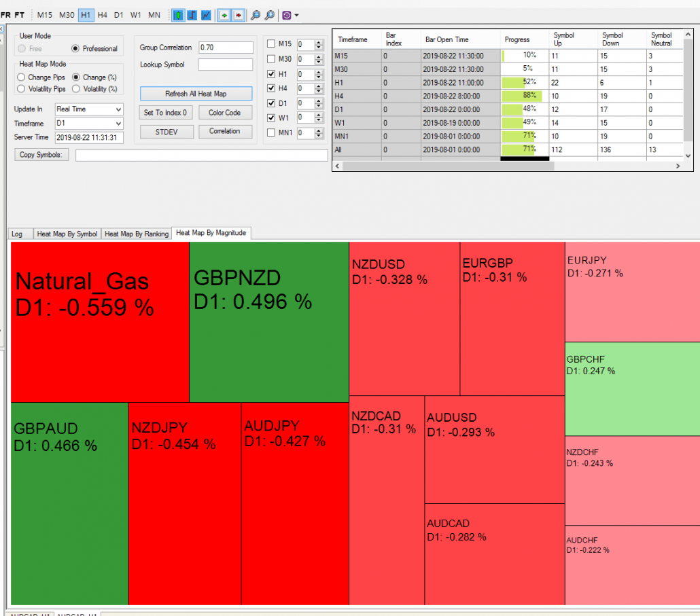Click the zoom out magnifier icon
This screenshot has width=700, height=616.
point(255,15)
